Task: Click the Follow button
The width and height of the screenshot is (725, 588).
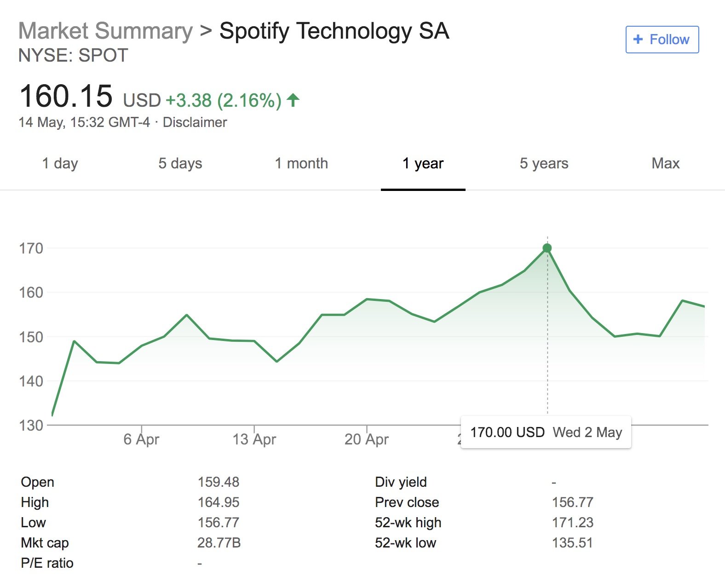Action: 662,40
